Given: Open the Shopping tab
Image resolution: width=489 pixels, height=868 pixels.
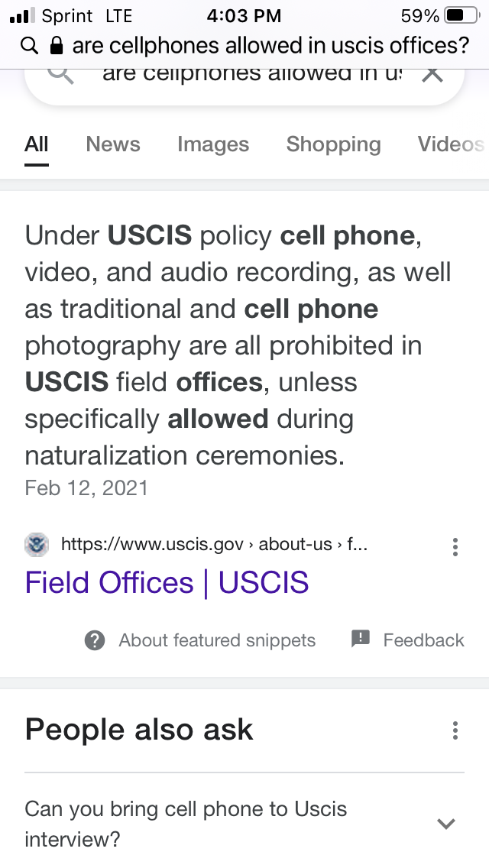Looking at the screenshot, I should tap(333, 144).
